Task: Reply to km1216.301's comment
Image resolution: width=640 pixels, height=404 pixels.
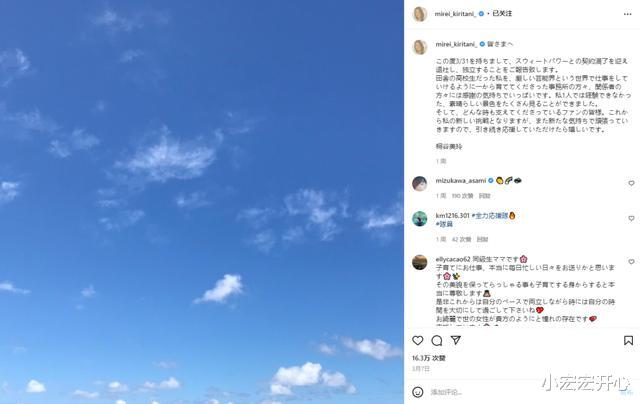Action: (x=482, y=239)
